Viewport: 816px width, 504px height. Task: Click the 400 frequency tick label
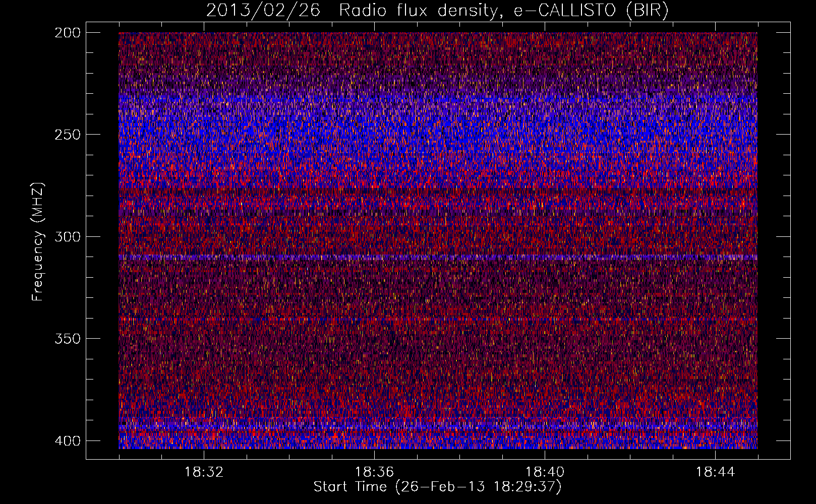67,440
